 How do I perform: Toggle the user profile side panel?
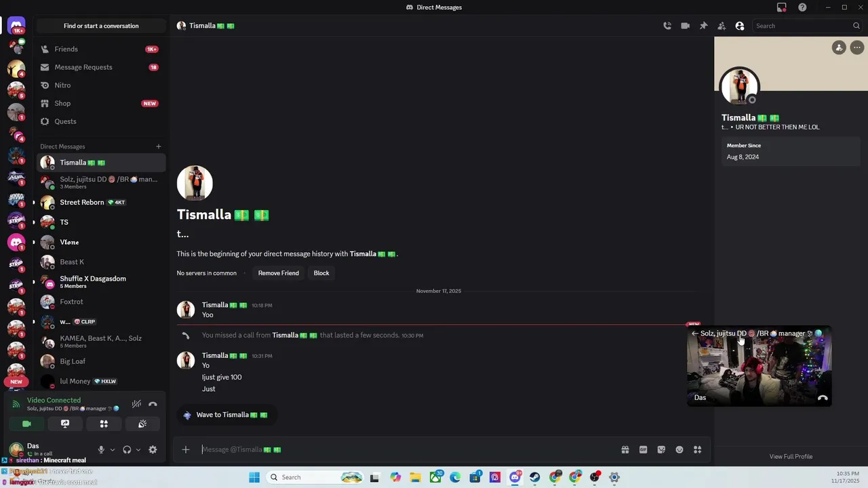(740, 26)
